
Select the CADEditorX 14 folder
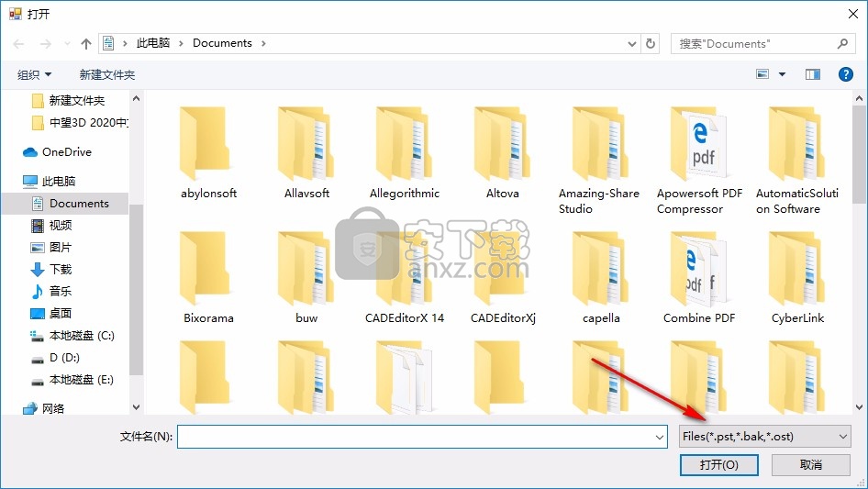coord(405,277)
